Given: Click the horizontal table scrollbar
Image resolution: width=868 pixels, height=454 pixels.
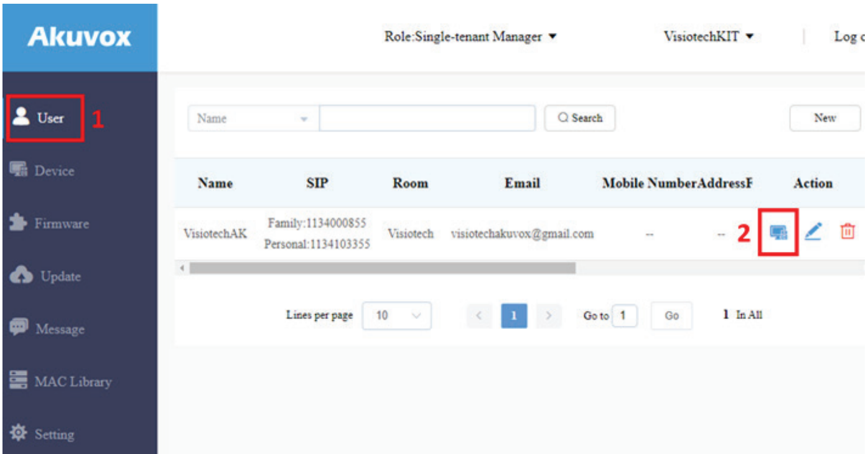Looking at the screenshot, I should coord(383,268).
